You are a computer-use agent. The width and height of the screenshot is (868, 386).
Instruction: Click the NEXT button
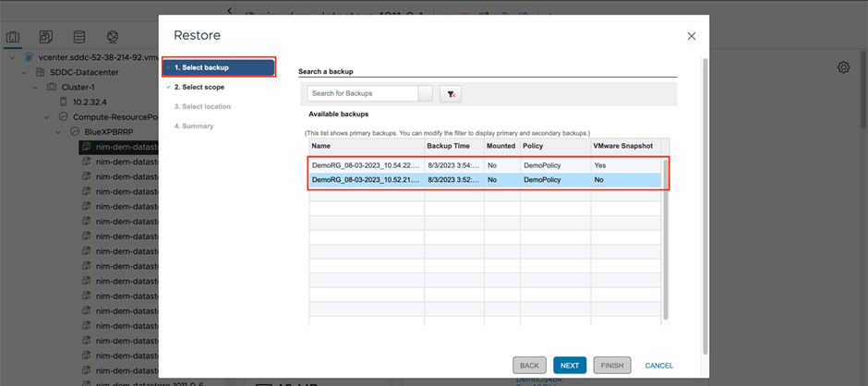coord(570,365)
